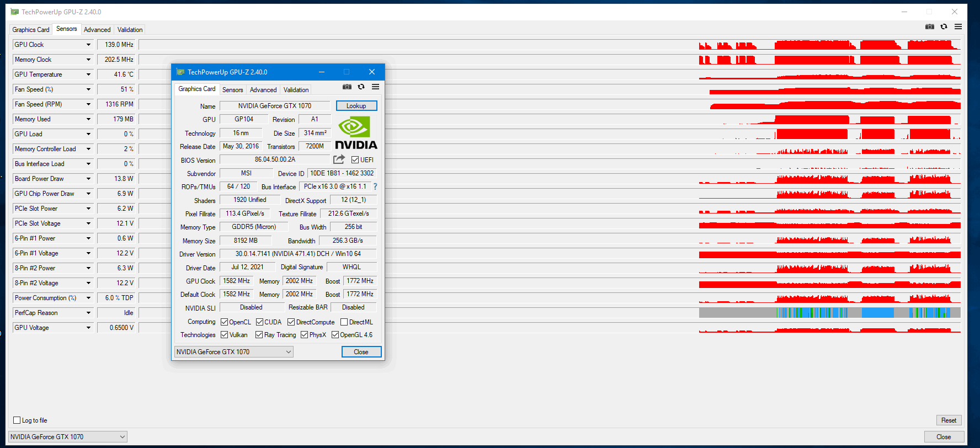Click the Memory Type value GDDR5 (Micron)

[254, 227]
